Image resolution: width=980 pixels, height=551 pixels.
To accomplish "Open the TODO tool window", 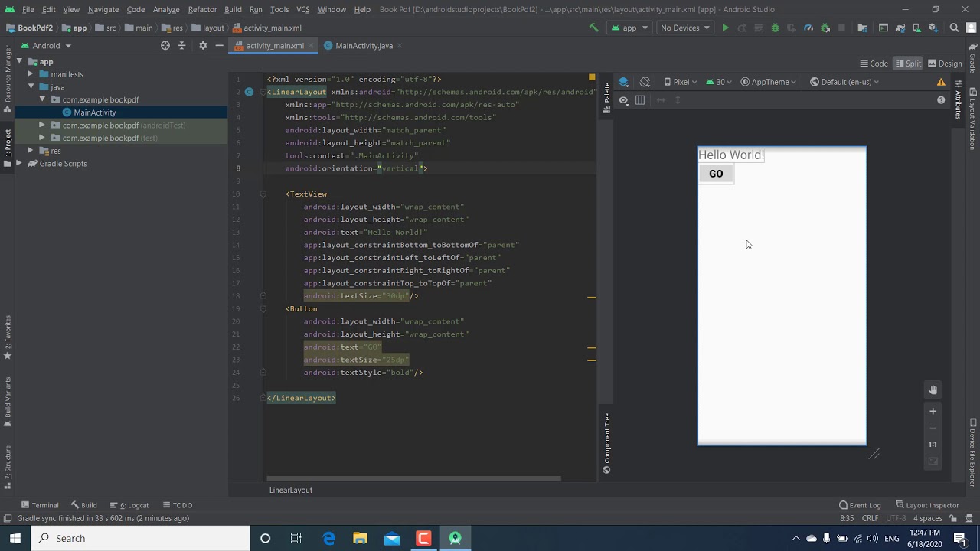I will [177, 505].
